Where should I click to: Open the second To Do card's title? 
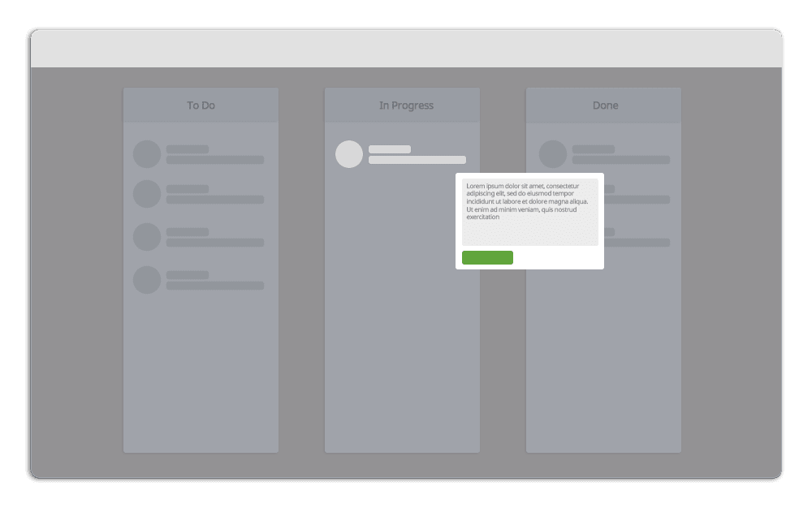pos(188,189)
